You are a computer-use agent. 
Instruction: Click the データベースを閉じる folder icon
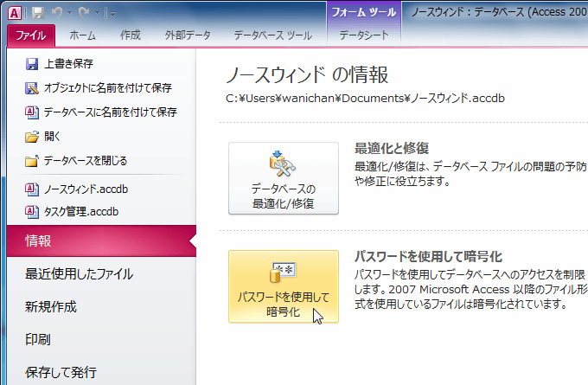(x=32, y=161)
